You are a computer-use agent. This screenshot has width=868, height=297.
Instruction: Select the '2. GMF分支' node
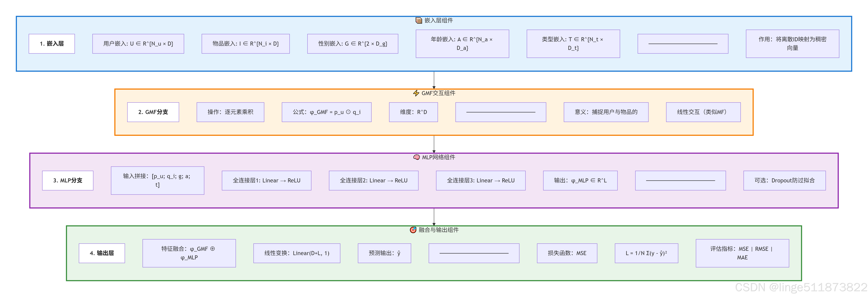[153, 112]
